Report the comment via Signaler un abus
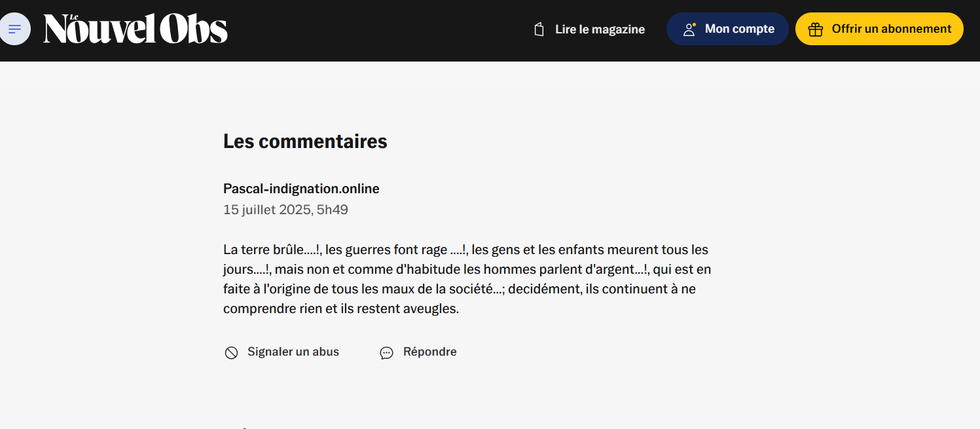The height and width of the screenshot is (429, 980). [293, 352]
